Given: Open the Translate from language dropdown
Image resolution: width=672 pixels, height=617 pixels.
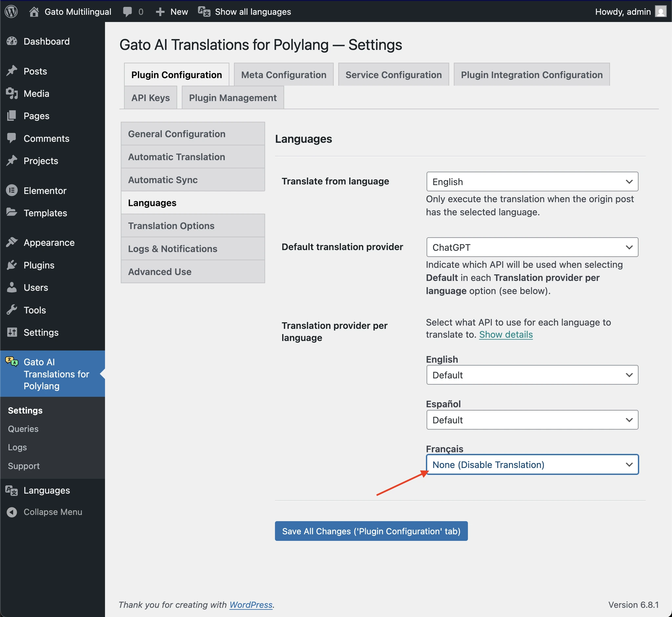Looking at the screenshot, I should (532, 181).
